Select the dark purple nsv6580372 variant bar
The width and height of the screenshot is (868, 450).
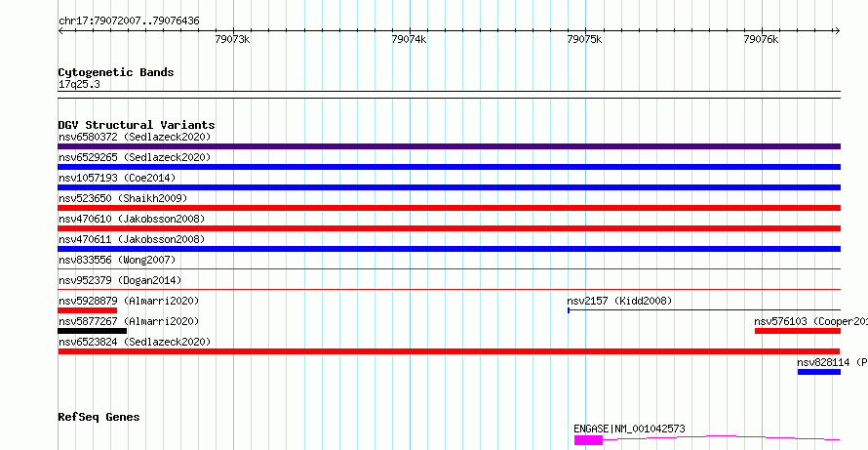coord(449,146)
